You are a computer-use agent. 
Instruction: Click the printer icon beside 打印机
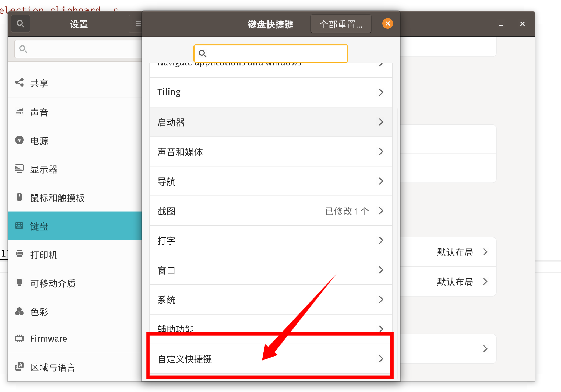coord(19,254)
